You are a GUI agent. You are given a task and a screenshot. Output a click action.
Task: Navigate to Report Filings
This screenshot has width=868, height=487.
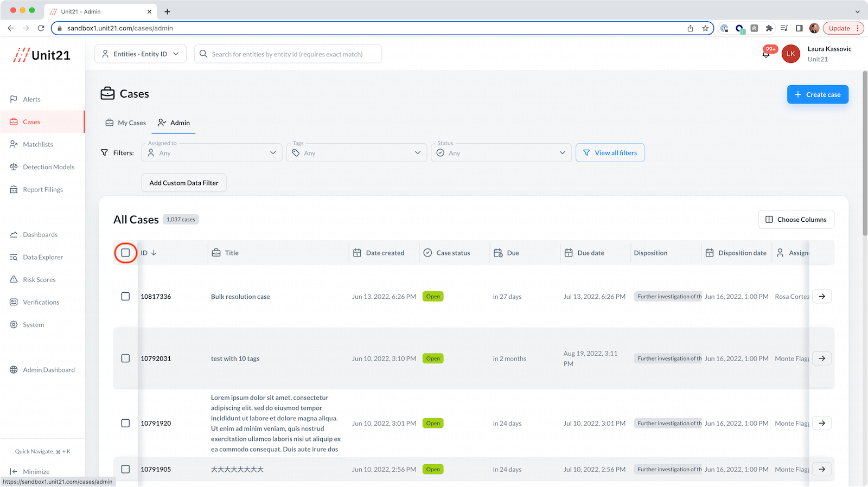pos(42,189)
